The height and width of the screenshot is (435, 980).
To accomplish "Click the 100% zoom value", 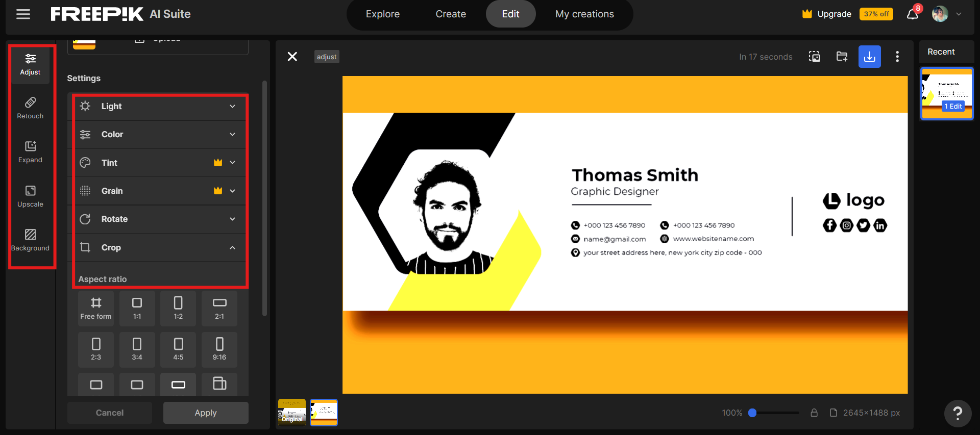I will click(732, 413).
